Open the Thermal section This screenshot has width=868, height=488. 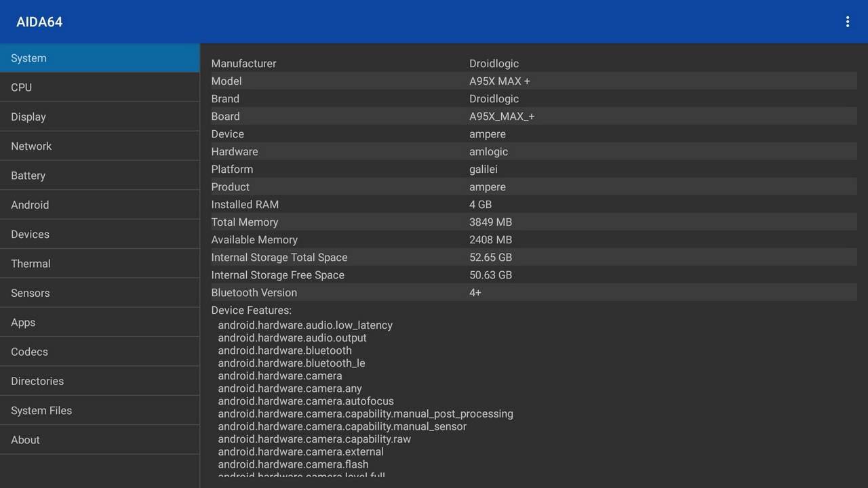click(100, 264)
